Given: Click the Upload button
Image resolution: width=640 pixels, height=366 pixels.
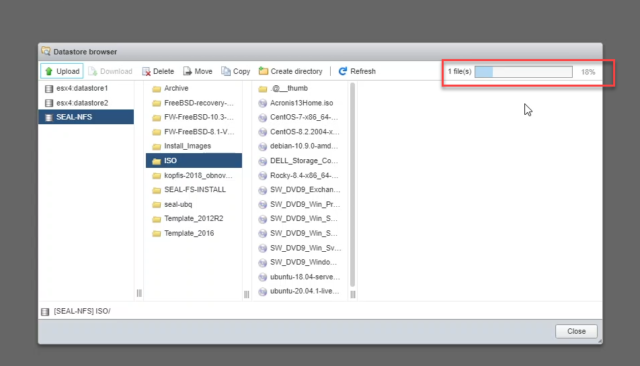Looking at the screenshot, I should pos(62,71).
